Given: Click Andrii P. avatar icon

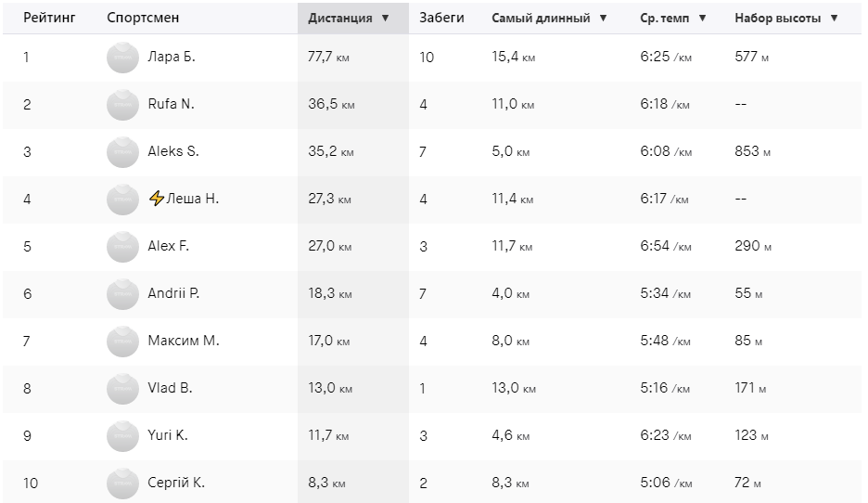Looking at the screenshot, I should click(122, 293).
